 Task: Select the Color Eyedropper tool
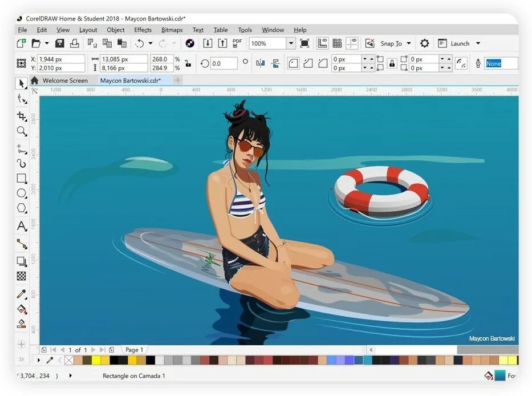click(x=22, y=294)
